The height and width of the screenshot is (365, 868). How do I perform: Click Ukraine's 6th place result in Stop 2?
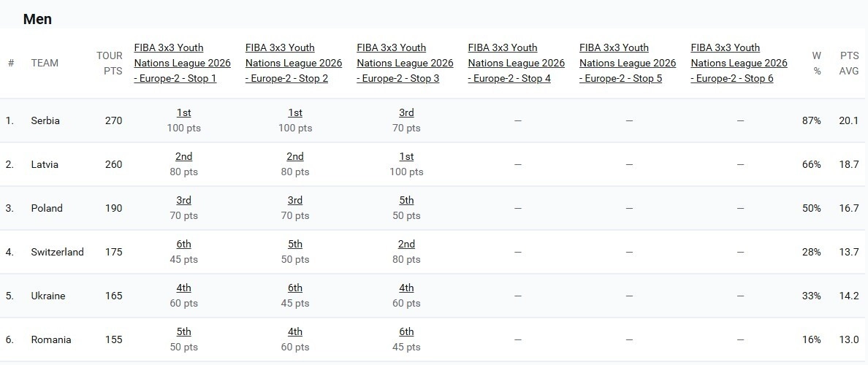point(295,288)
